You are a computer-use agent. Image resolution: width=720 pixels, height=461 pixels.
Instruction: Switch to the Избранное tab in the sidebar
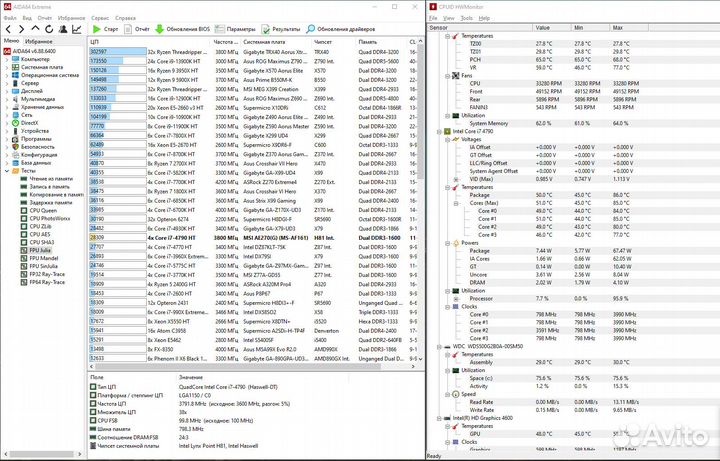coord(38,41)
